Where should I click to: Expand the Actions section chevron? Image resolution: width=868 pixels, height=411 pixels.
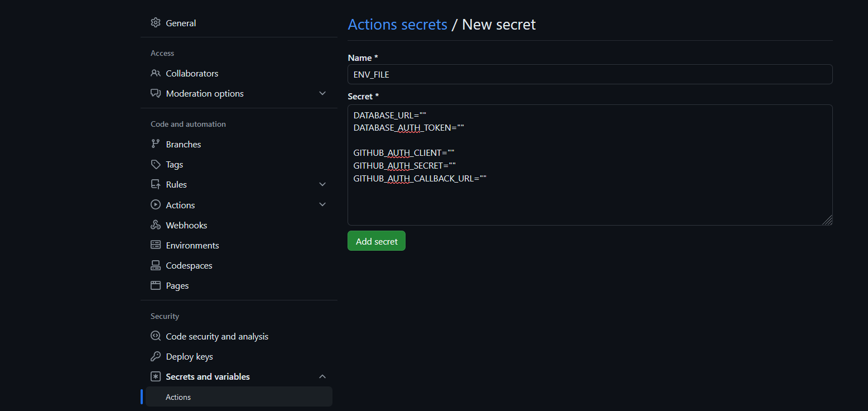[x=322, y=205]
